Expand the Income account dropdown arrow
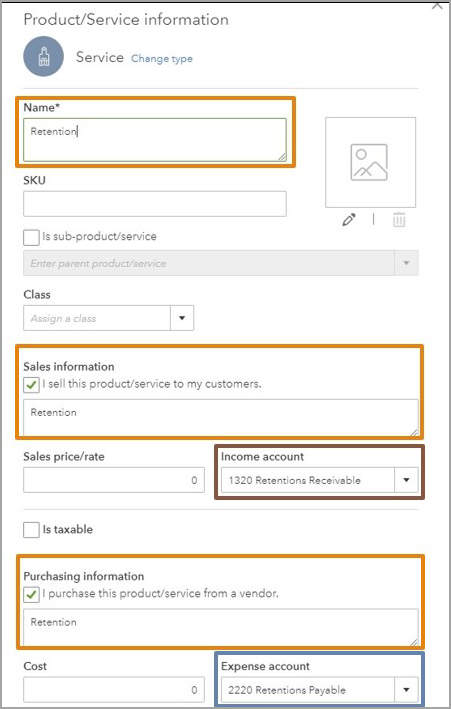Screen dimensions: 451x709 [406, 480]
